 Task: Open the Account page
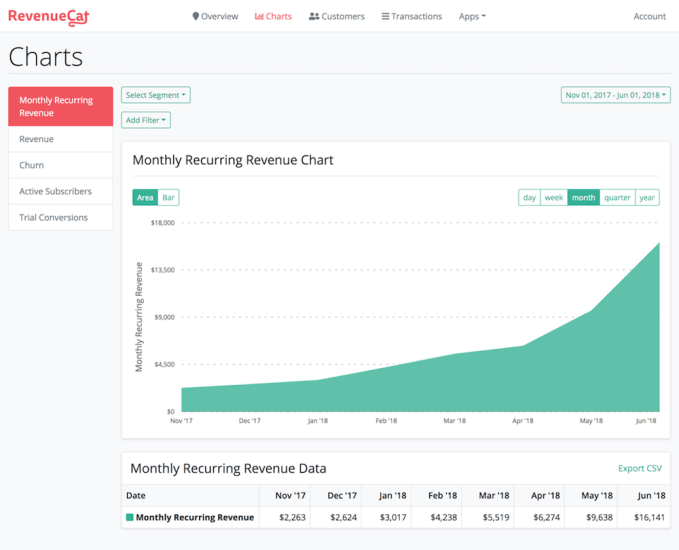tap(649, 16)
